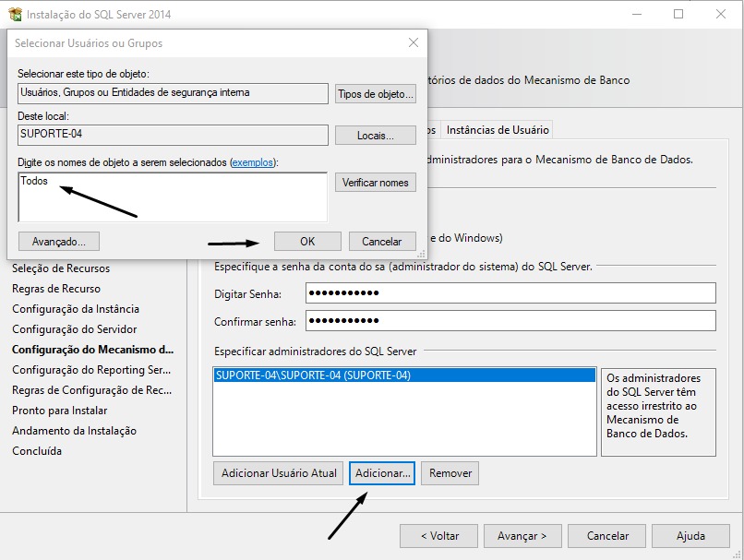Image resolution: width=744 pixels, height=560 pixels.
Task: Confirm the dialog with OK
Action: coord(307,242)
